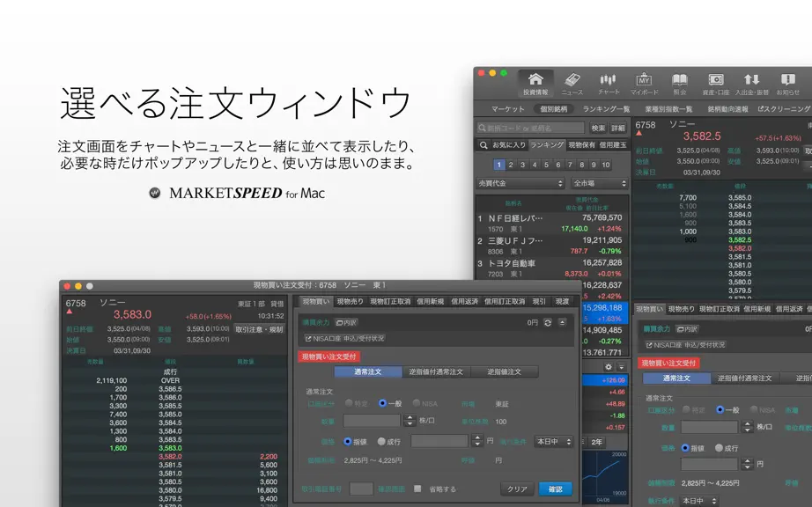
Task: Select 指値 price radio in popup window
Action: click(348, 441)
